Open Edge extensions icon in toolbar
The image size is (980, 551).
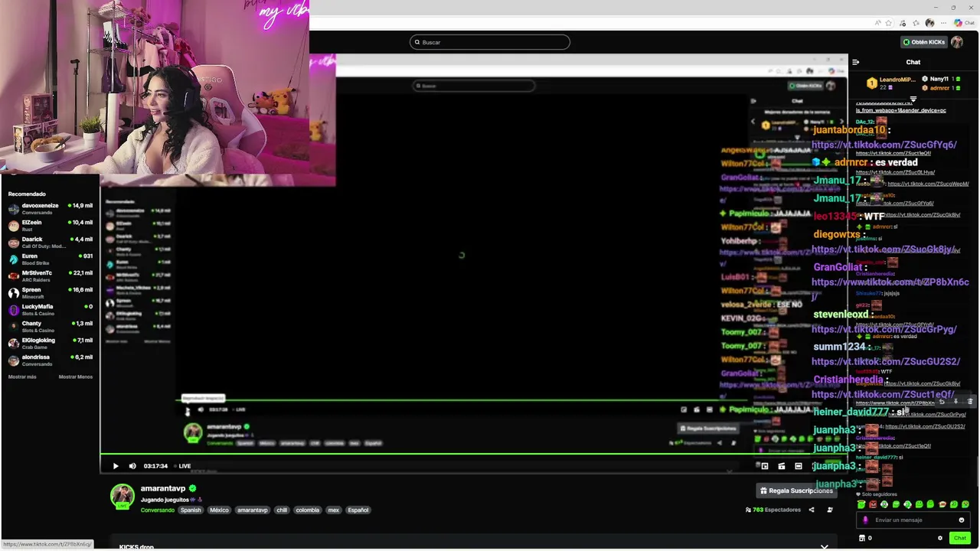click(x=903, y=23)
